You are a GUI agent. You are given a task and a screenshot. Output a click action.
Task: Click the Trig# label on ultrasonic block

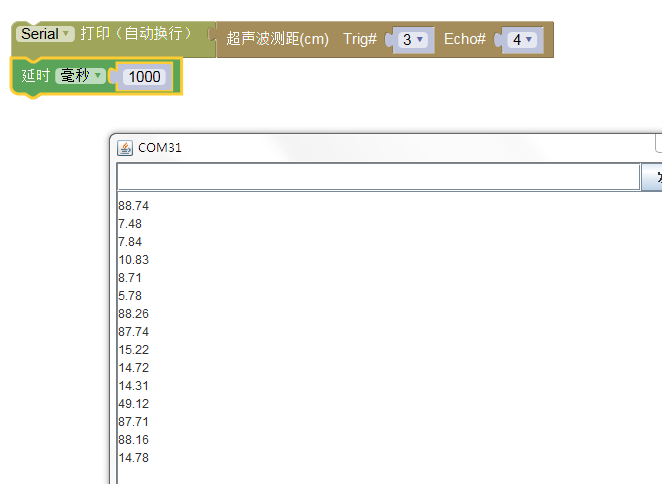coord(360,39)
